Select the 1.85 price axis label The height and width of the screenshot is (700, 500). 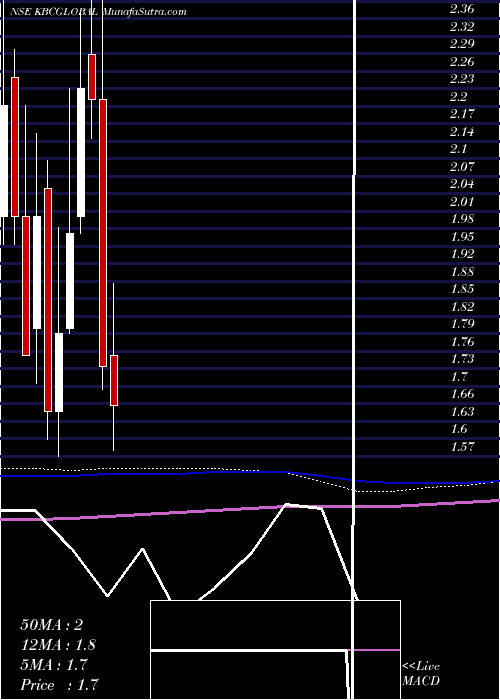tap(462, 289)
